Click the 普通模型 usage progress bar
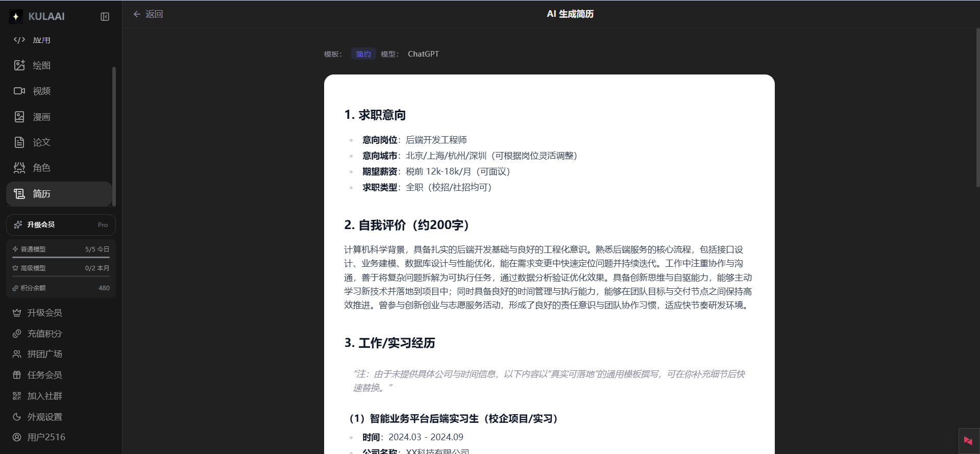 (x=61, y=258)
